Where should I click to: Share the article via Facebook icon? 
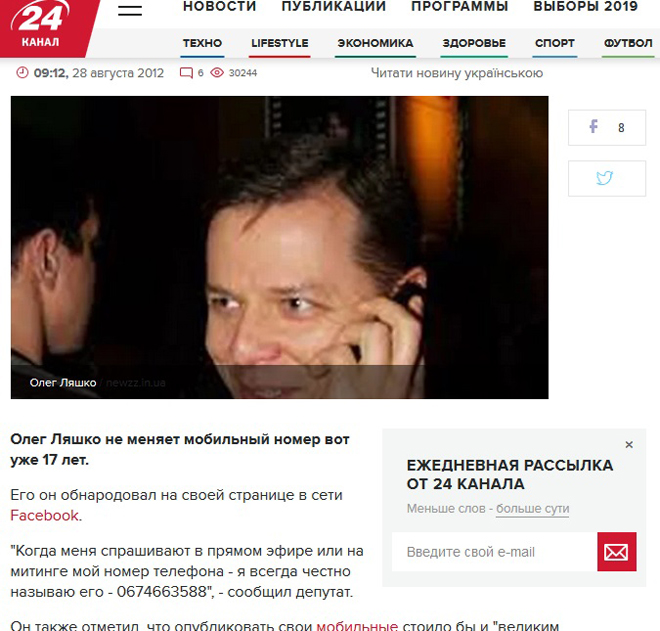pyautogui.click(x=593, y=126)
